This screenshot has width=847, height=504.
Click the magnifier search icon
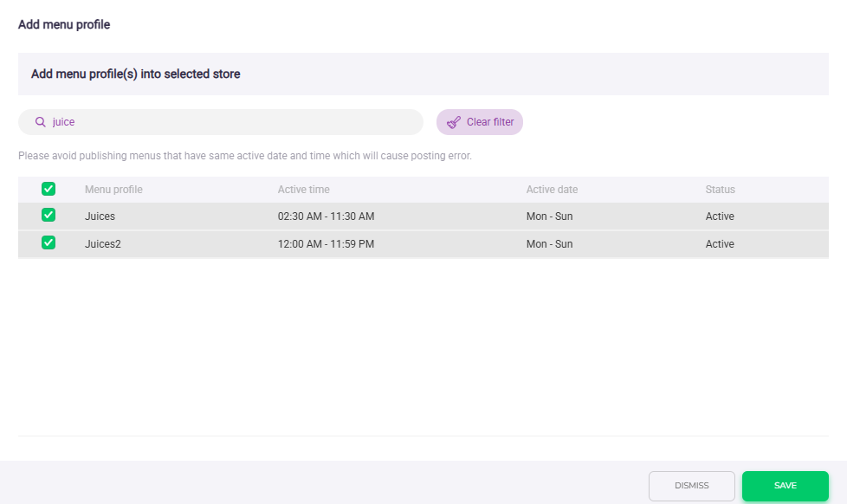pos(40,122)
